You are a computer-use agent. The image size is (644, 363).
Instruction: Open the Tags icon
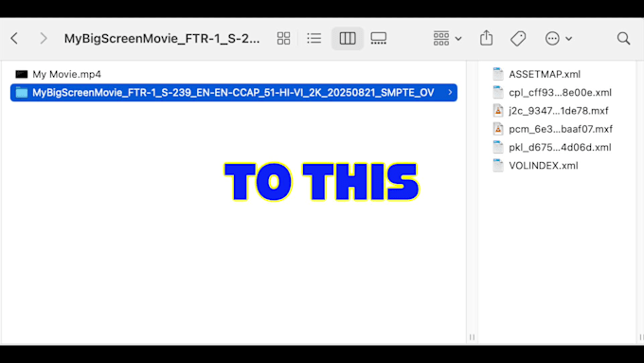pyautogui.click(x=518, y=38)
